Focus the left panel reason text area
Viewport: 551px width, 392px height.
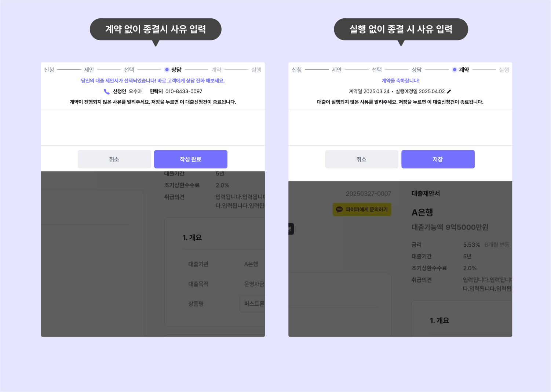tap(153, 127)
